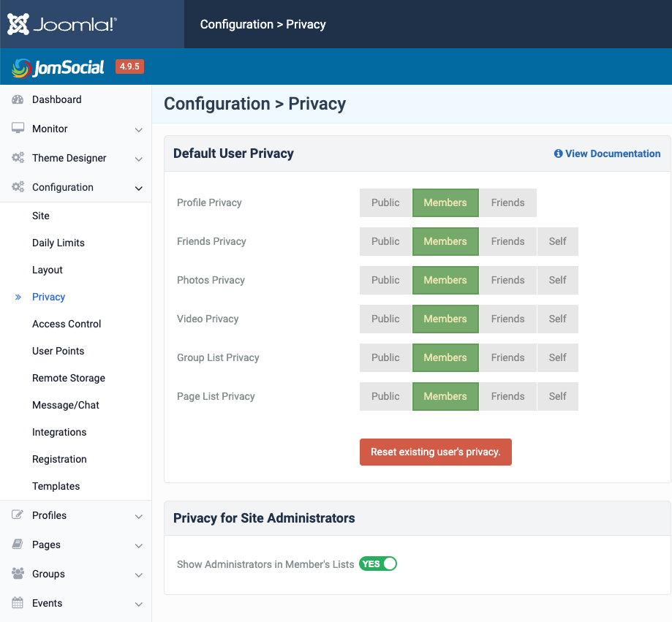Set Friends Privacy to Self

coord(557,241)
